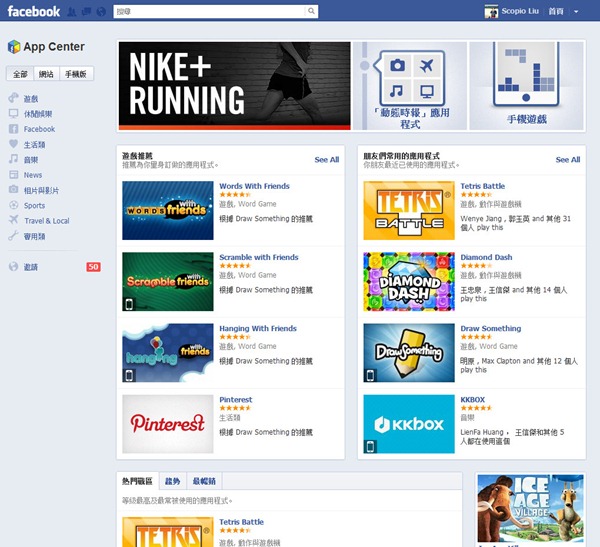Click the App Center cube icon
The width and height of the screenshot is (600, 547).
click(x=14, y=47)
